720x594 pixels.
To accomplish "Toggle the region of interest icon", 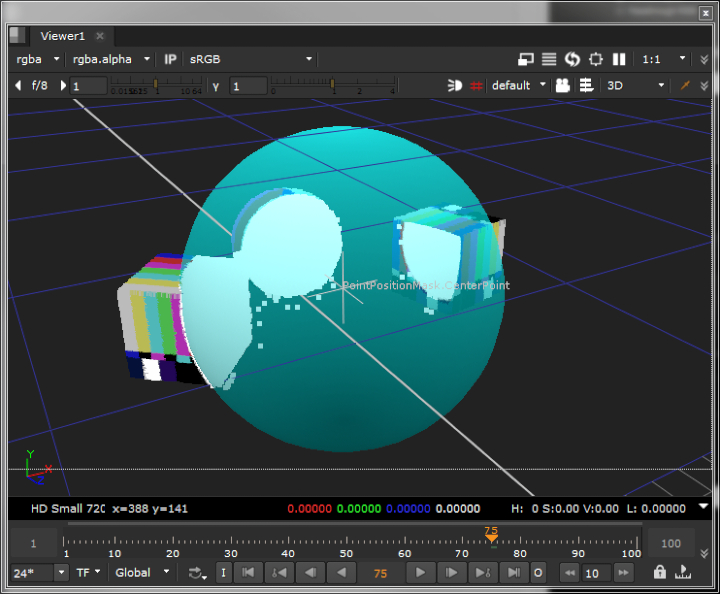I will [596, 59].
